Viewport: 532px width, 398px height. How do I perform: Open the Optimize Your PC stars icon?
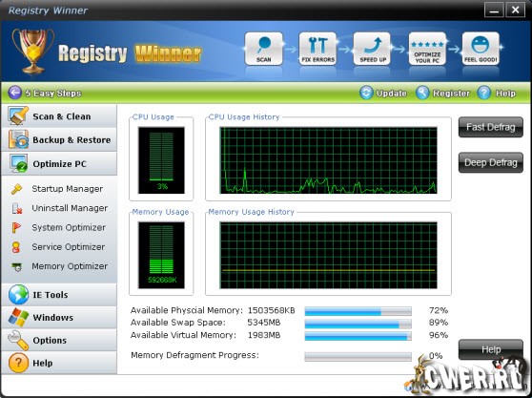pos(427,49)
